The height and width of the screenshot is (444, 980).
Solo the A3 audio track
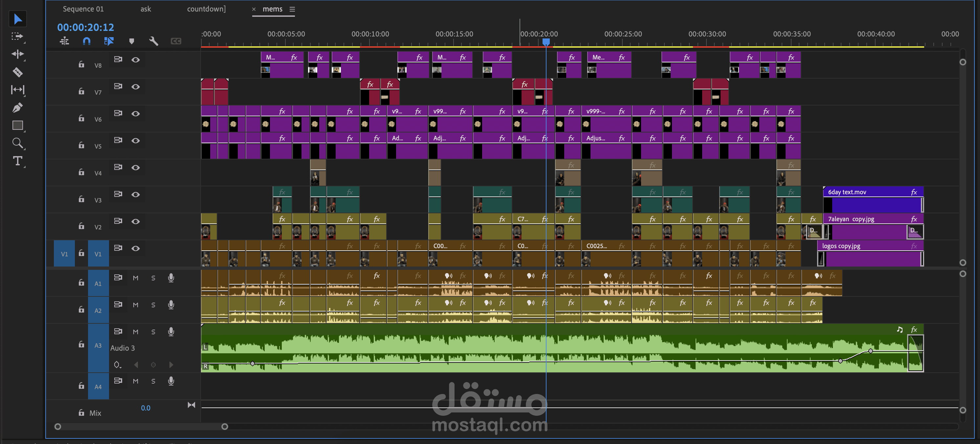tap(153, 332)
